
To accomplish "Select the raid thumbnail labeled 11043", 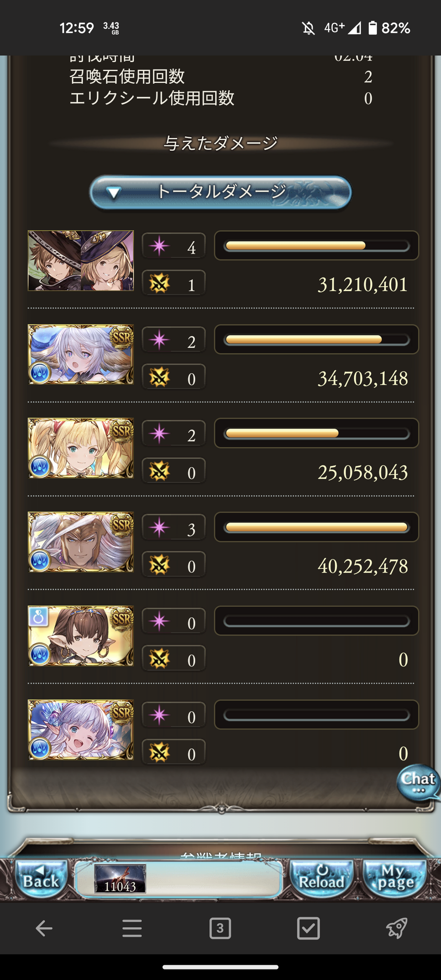I will click(120, 879).
